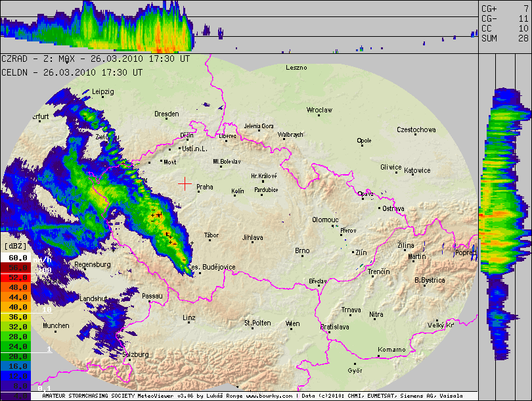
Task: Click the CZRAD - Z: MAX timestamp header
Action: 95,59
